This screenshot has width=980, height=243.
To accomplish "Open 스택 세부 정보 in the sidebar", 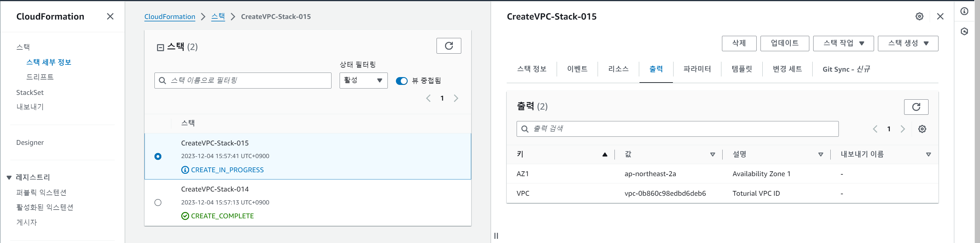I will coord(49,62).
